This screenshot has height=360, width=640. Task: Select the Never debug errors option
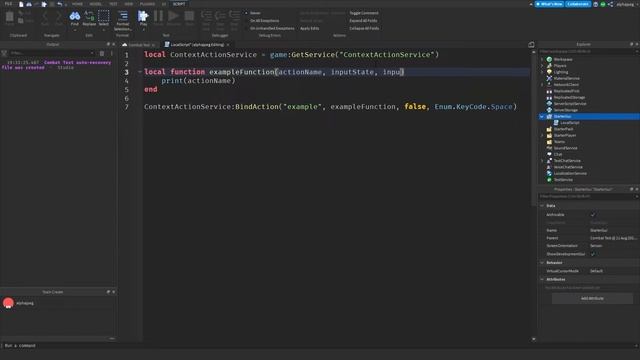255,13
